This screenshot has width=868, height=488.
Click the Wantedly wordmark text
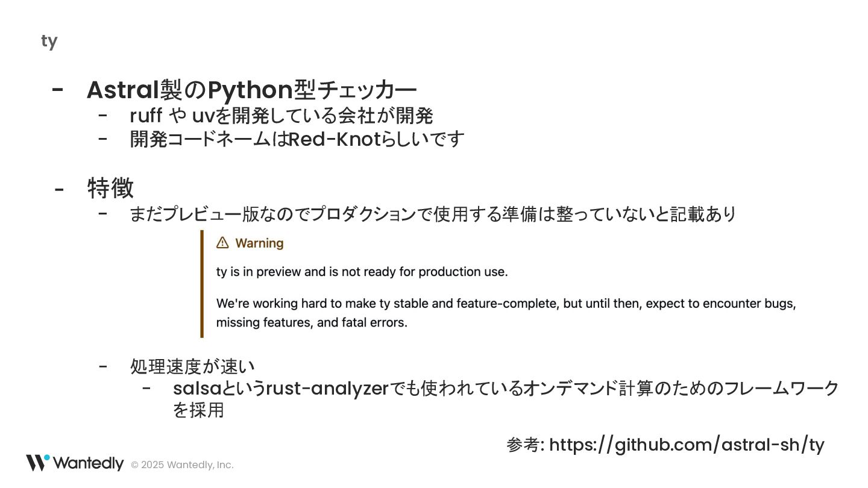(89, 463)
